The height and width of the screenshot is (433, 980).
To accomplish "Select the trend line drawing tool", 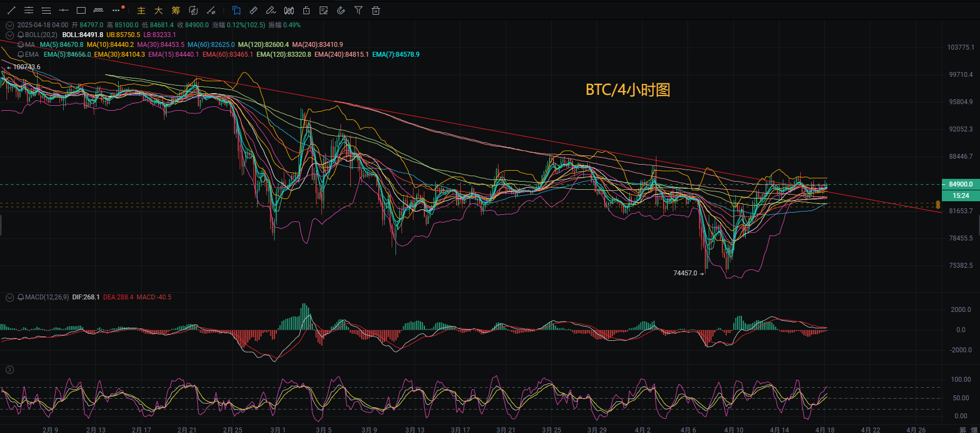I will [x=11, y=10].
